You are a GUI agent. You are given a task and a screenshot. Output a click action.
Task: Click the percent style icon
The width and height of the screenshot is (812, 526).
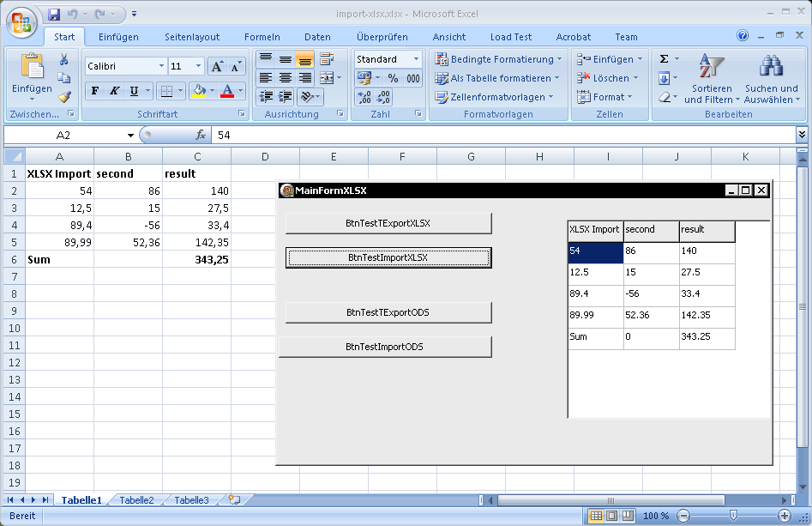[x=393, y=78]
